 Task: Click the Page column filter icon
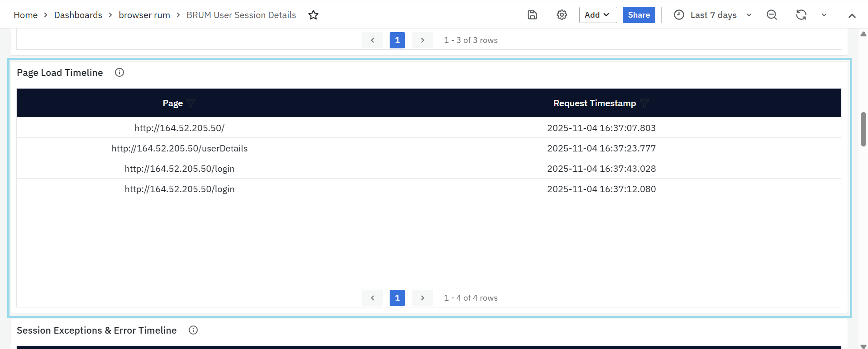191,103
